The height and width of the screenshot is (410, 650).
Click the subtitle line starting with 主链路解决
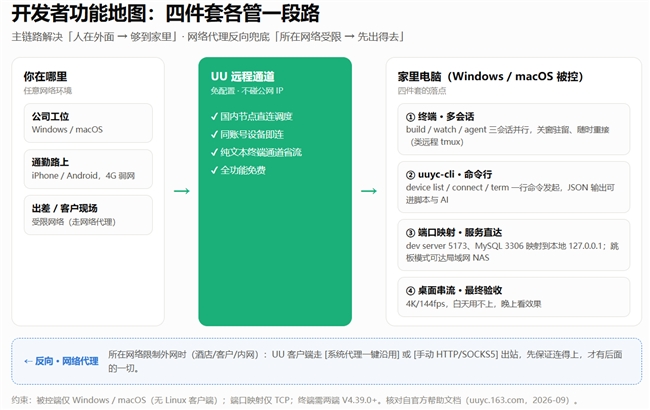208,37
